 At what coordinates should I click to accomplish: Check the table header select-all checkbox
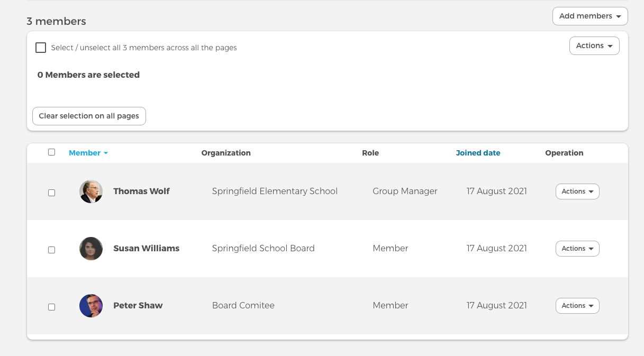(x=51, y=152)
